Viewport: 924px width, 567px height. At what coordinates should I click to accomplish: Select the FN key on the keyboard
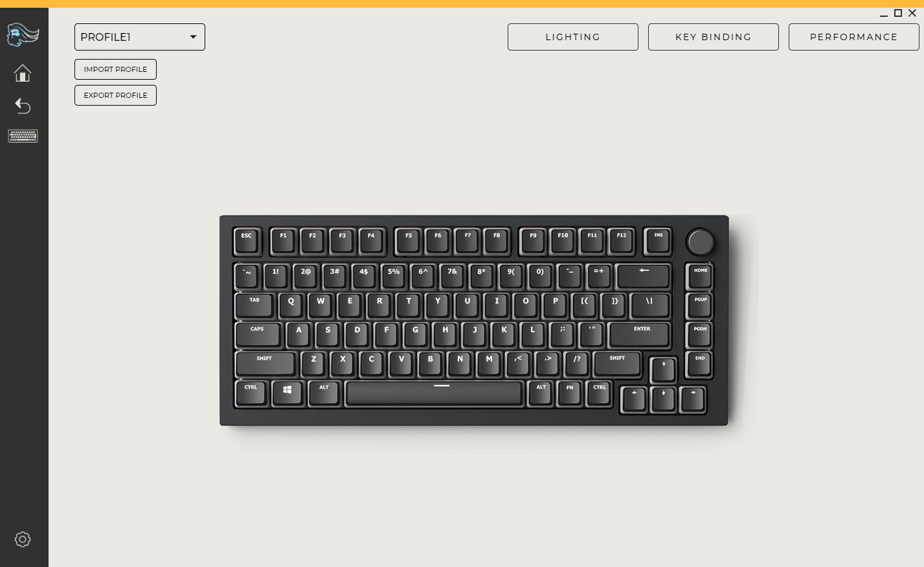tap(570, 393)
